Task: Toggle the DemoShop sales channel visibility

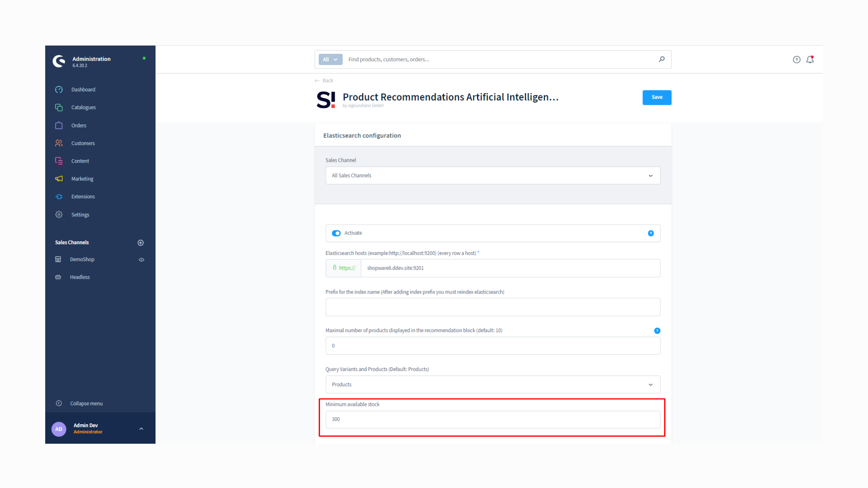Action: 142,259
